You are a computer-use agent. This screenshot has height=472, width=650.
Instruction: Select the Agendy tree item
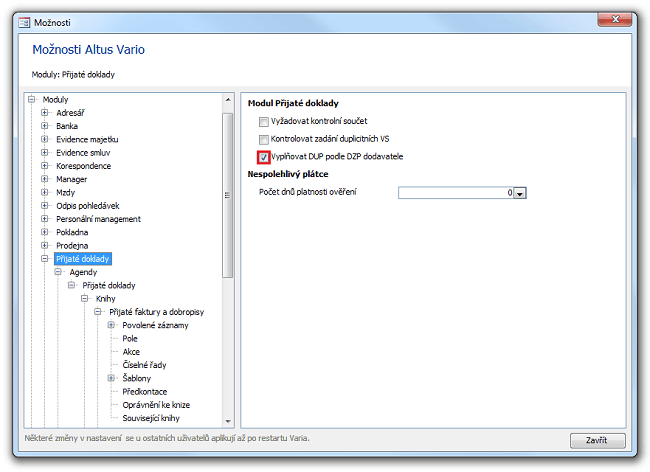click(x=83, y=272)
